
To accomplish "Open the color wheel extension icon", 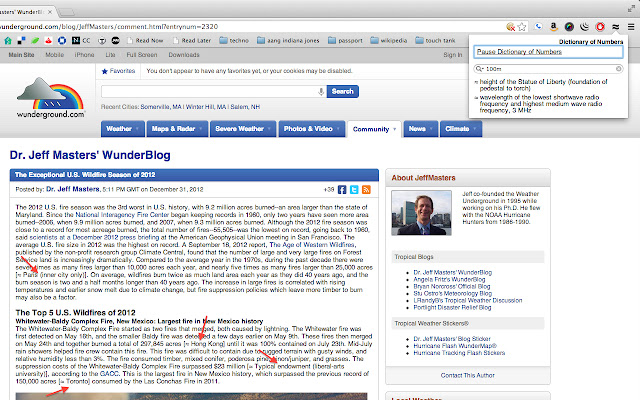I will [x=569, y=27].
